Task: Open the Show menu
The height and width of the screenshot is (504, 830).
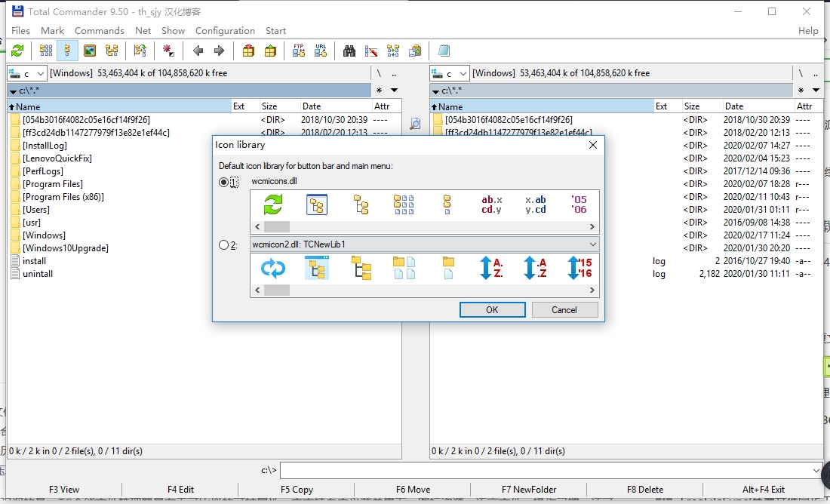Action: click(173, 31)
